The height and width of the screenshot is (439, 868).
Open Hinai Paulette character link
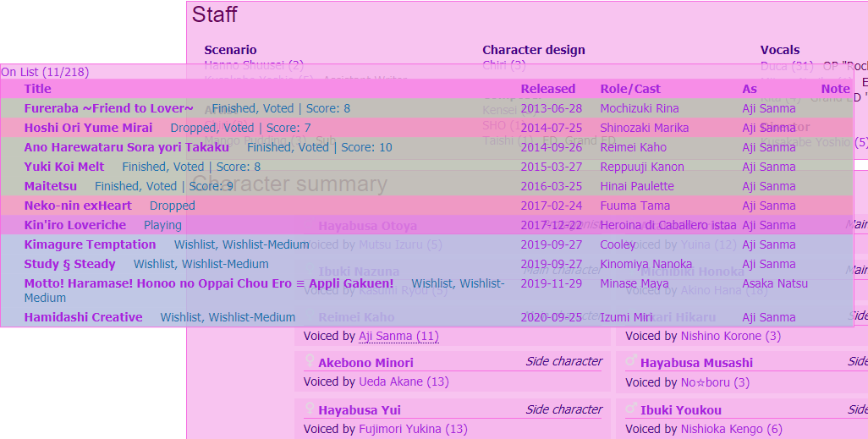tap(637, 186)
